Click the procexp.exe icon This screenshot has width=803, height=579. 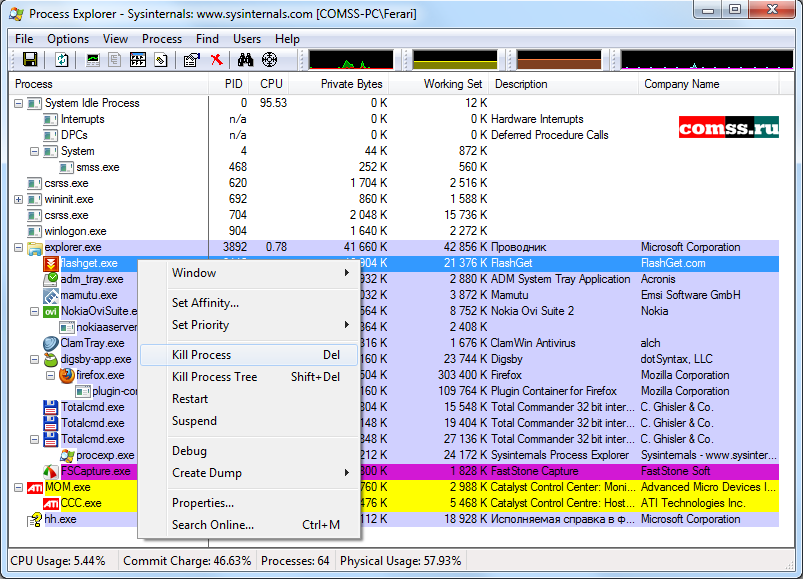tap(67, 455)
